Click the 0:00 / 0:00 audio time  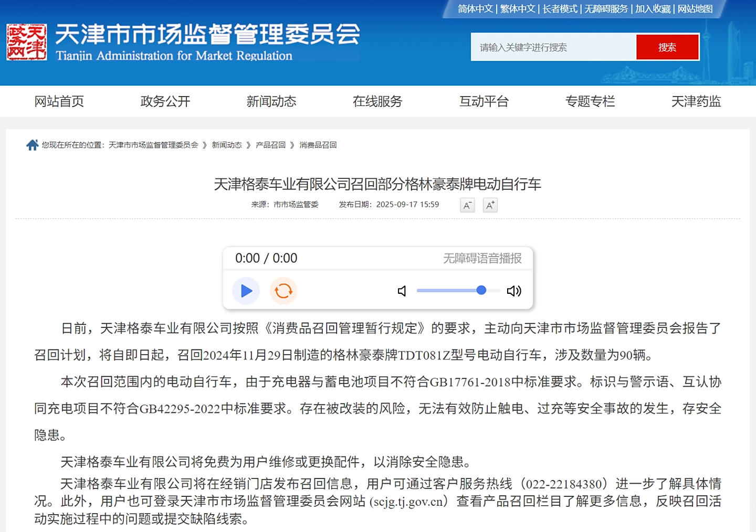coord(266,258)
